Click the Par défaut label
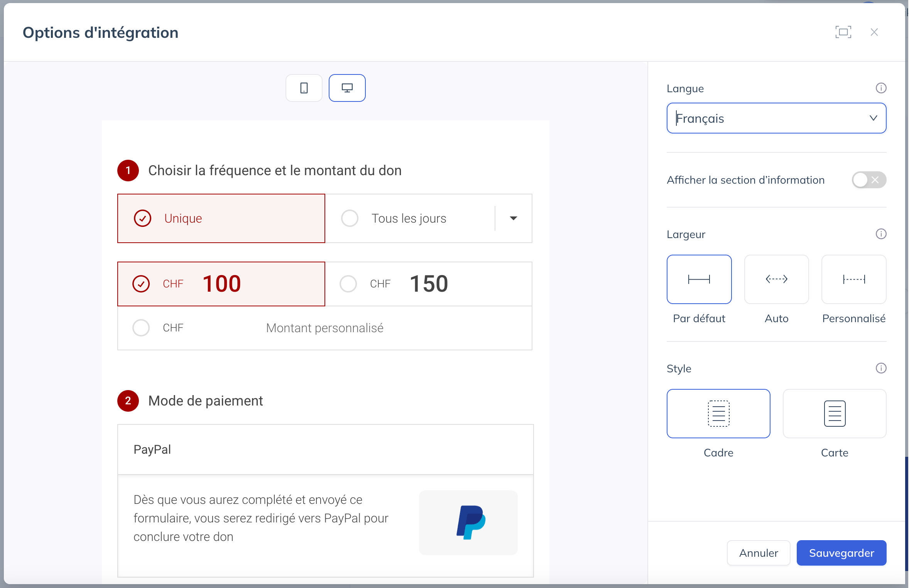Image resolution: width=909 pixels, height=588 pixels. 699,318
